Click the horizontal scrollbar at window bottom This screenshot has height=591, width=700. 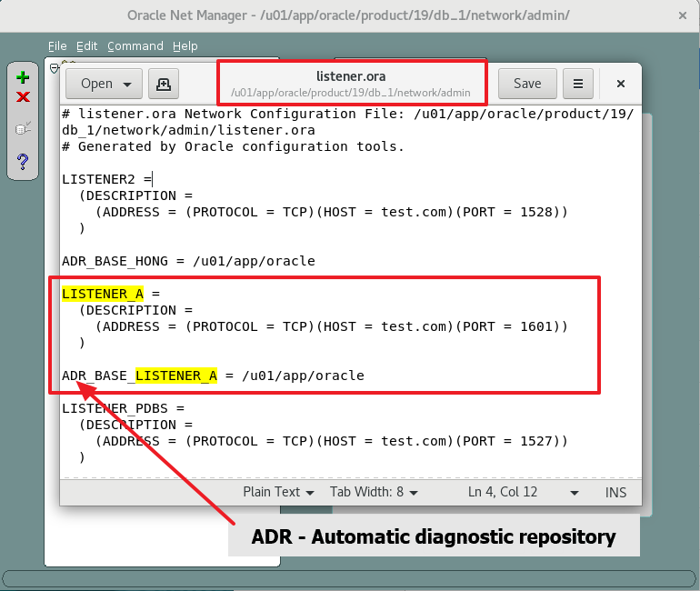point(349,578)
